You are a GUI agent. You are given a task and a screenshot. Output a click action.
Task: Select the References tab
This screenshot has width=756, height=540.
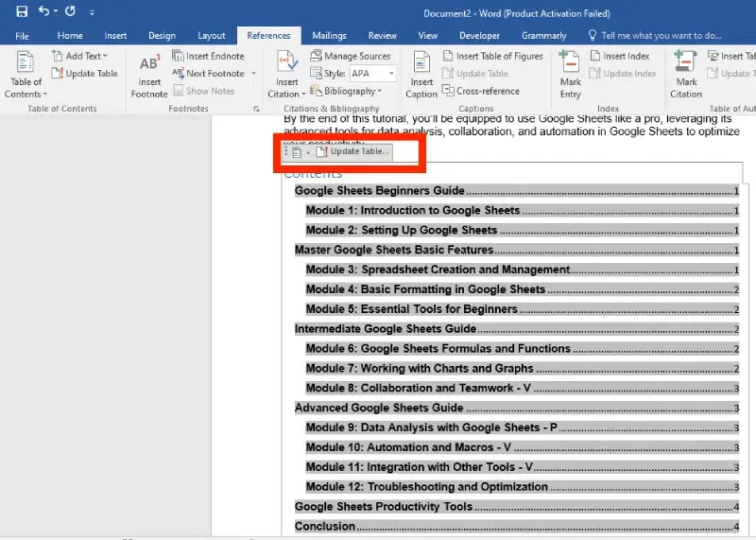click(x=268, y=36)
